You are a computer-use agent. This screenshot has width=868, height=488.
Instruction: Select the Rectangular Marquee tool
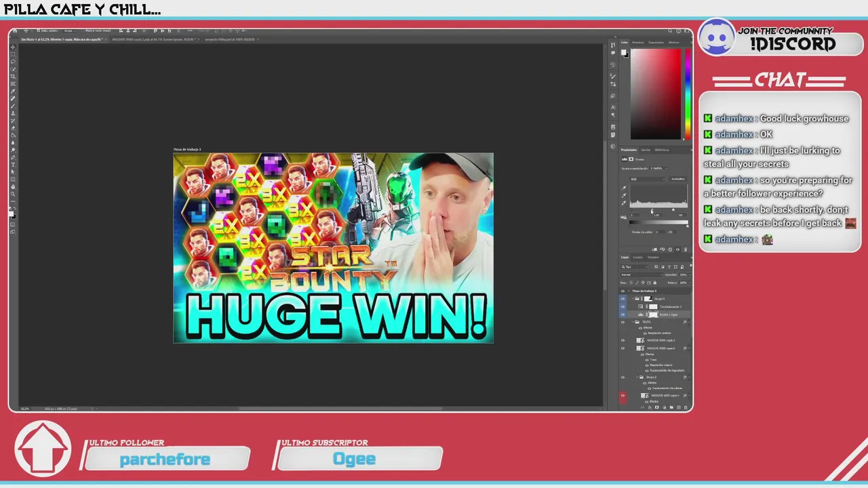tap(14, 54)
